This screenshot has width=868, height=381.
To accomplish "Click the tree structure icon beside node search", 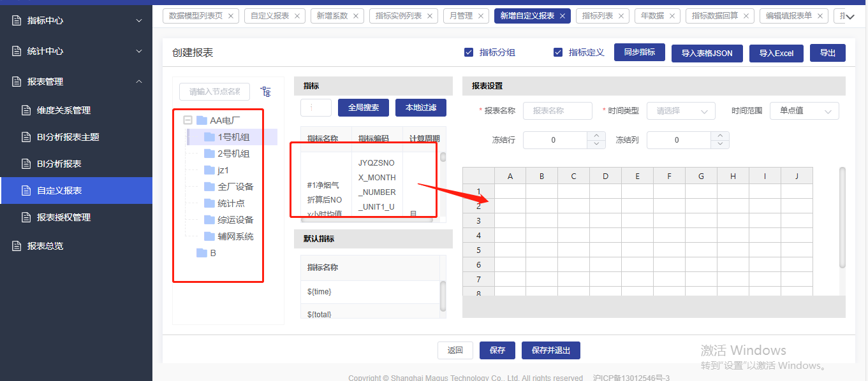I will point(265,92).
